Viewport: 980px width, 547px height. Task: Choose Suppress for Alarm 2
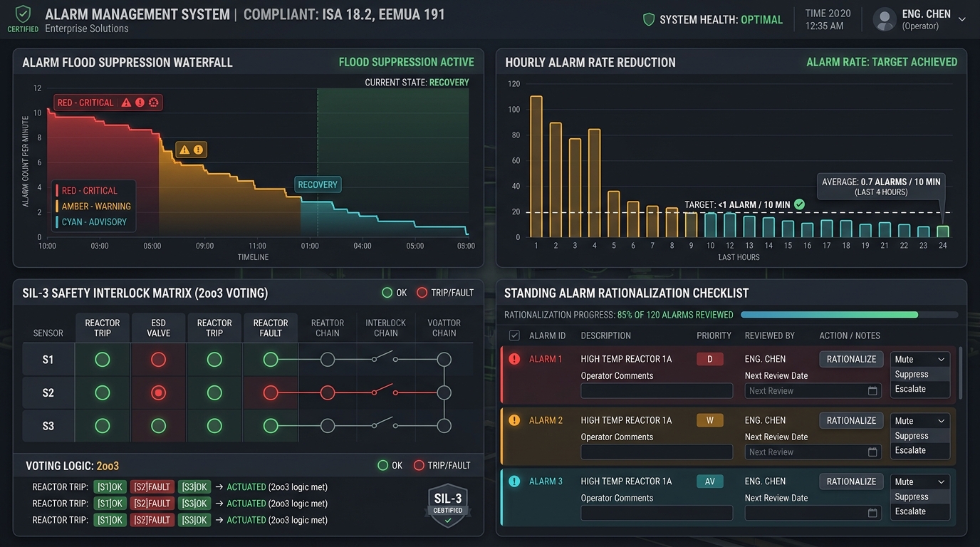[919, 436]
